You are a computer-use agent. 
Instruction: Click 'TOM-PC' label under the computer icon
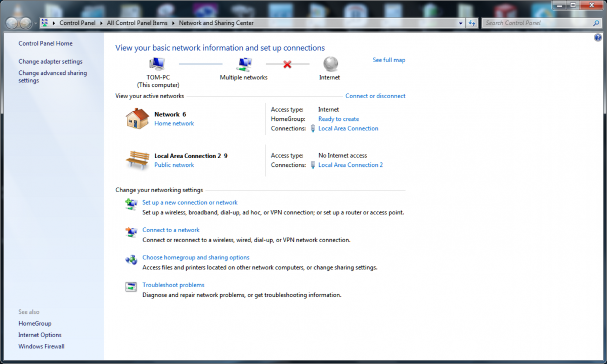coord(158,77)
